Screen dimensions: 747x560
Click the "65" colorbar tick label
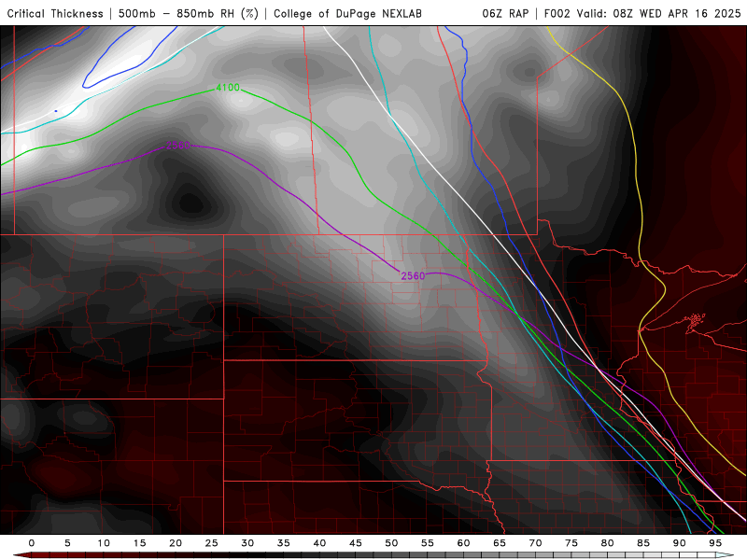500,543
